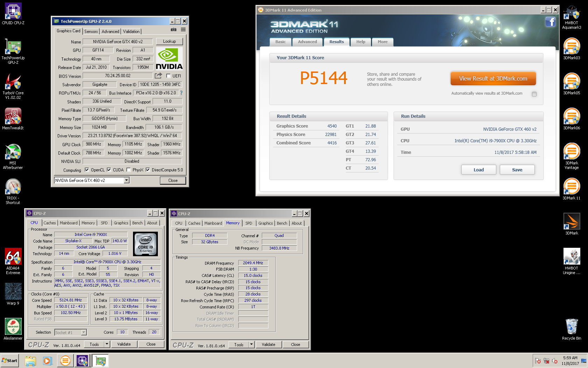
Task: Open the Warp 9 desktop icon
Action: (x=13, y=294)
